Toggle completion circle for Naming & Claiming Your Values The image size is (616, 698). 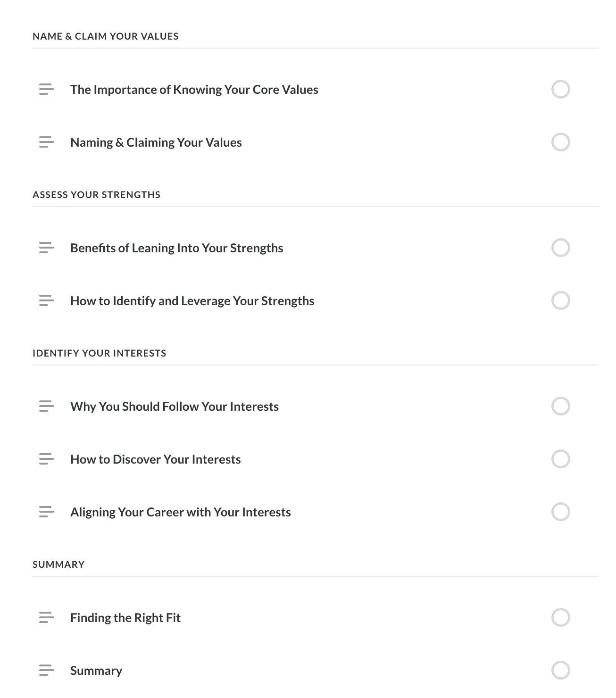coord(560,142)
